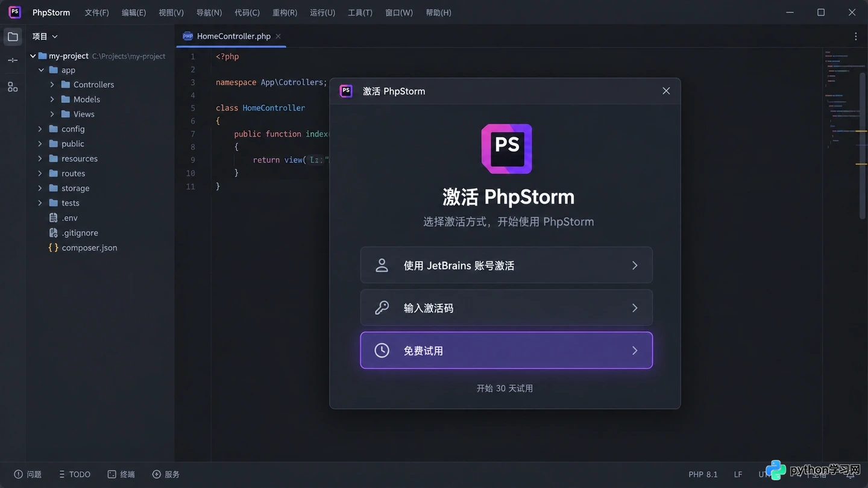The image size is (868, 488).
Task: Choose 免费试用 option
Action: click(506, 350)
